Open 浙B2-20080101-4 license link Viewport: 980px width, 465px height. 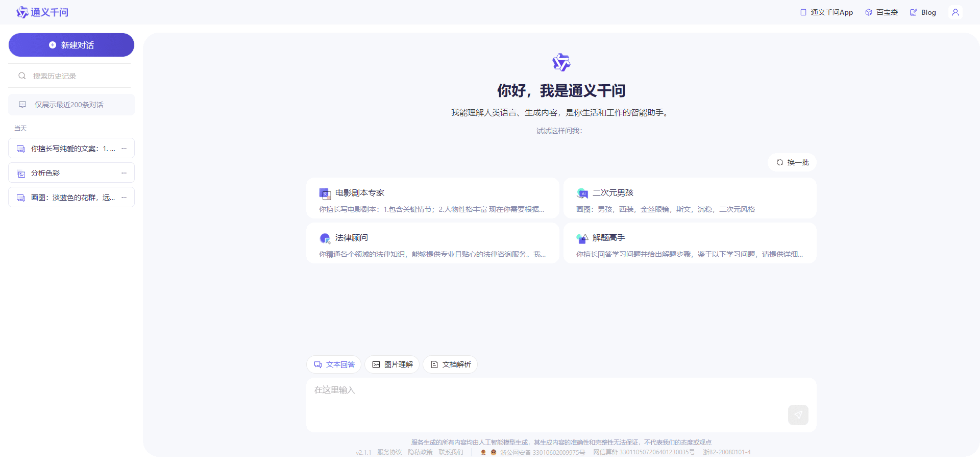(727, 452)
